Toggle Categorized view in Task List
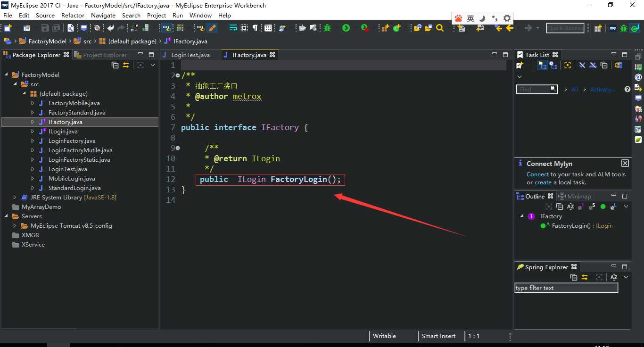Screen dimensions: 644x347 542,65
